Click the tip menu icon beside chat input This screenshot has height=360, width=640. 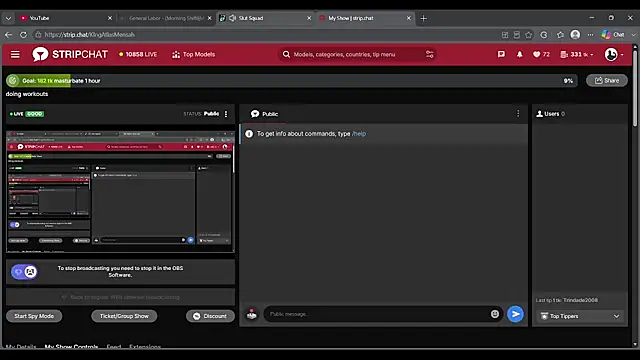coord(252,314)
